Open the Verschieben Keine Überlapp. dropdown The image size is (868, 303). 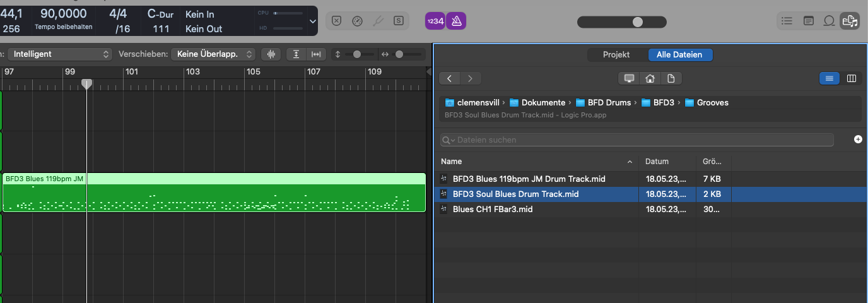pyautogui.click(x=213, y=54)
